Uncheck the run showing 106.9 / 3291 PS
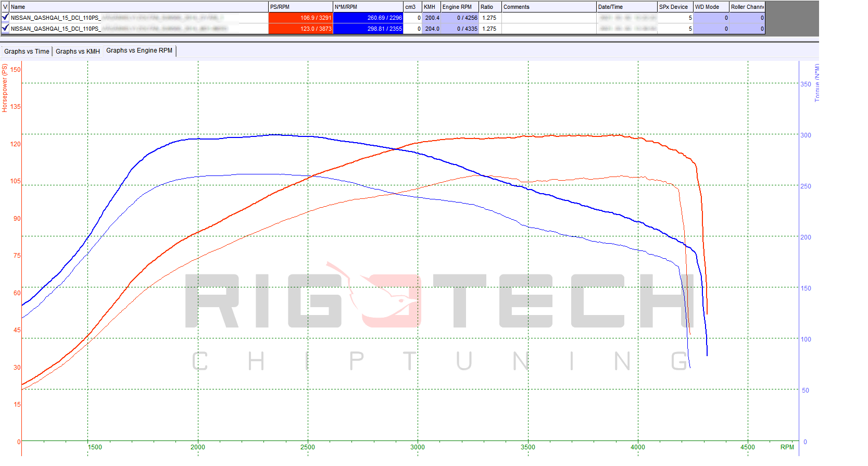This screenshot has width=868, height=466. tap(5, 18)
